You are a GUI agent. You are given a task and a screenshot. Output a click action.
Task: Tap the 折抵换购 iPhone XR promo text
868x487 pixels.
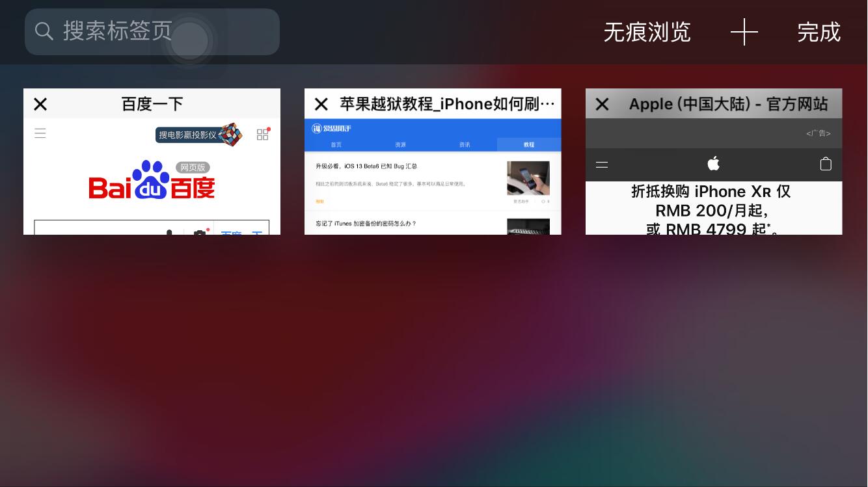coord(711,209)
